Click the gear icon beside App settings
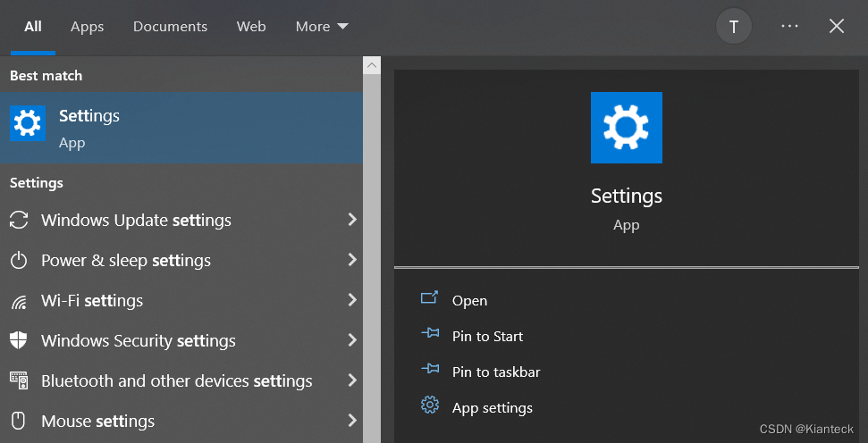 point(430,405)
